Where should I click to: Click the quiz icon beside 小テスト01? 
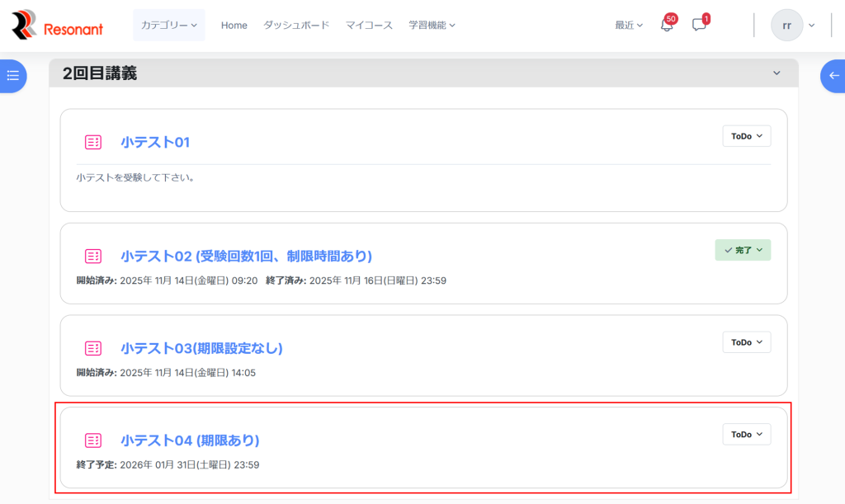[x=93, y=143]
